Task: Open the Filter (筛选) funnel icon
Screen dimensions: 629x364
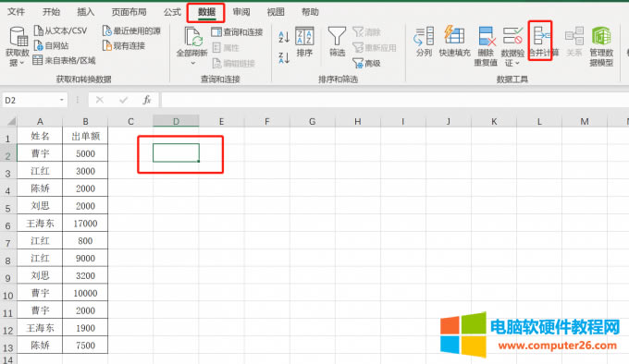Action: click(337, 36)
